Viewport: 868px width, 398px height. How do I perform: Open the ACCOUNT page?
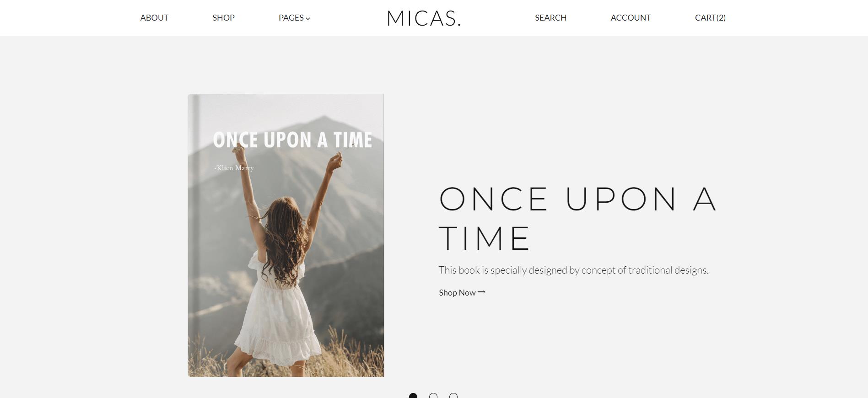coord(631,18)
